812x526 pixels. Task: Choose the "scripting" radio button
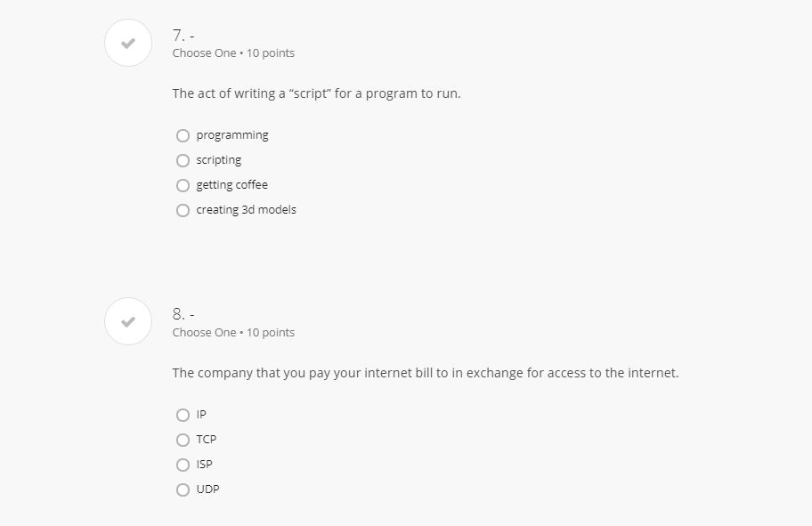pos(183,160)
